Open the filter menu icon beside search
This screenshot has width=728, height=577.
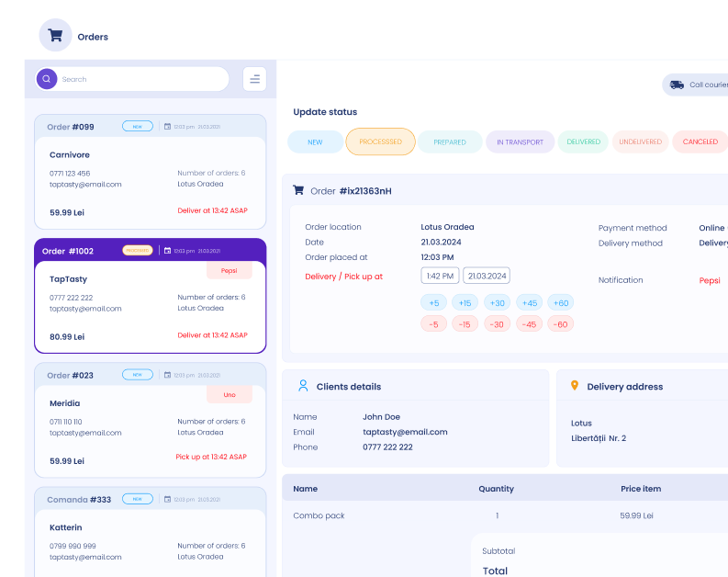pyautogui.click(x=254, y=79)
